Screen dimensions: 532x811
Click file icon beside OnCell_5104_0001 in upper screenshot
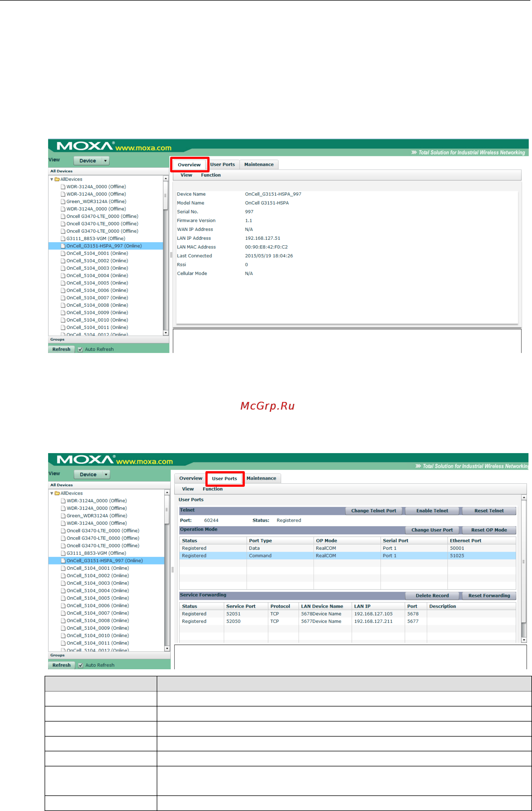[x=63, y=253]
